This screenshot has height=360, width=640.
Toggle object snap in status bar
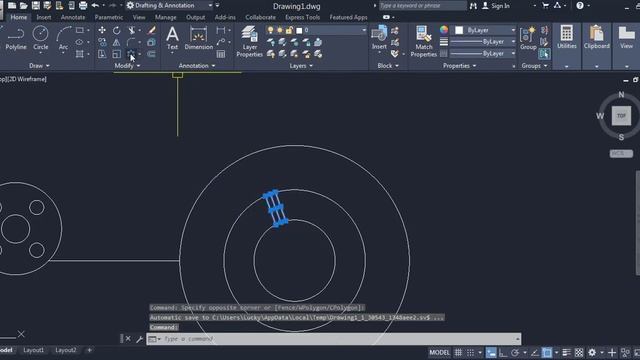coord(547,353)
